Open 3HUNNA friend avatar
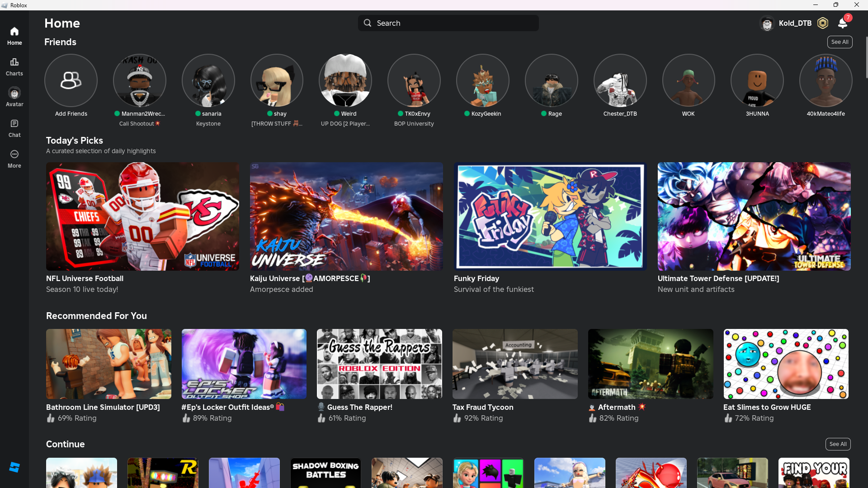The width and height of the screenshot is (868, 488). [x=757, y=80]
